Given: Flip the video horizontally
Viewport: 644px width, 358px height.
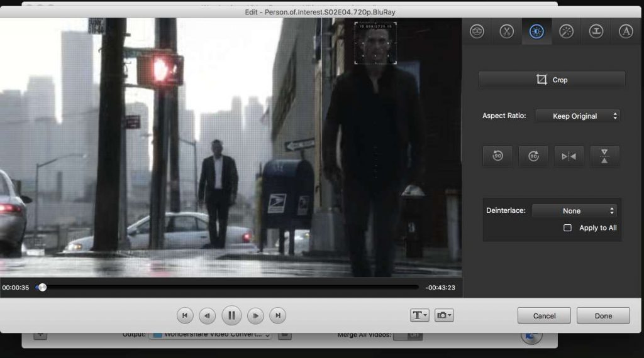Looking at the screenshot, I should 569,156.
